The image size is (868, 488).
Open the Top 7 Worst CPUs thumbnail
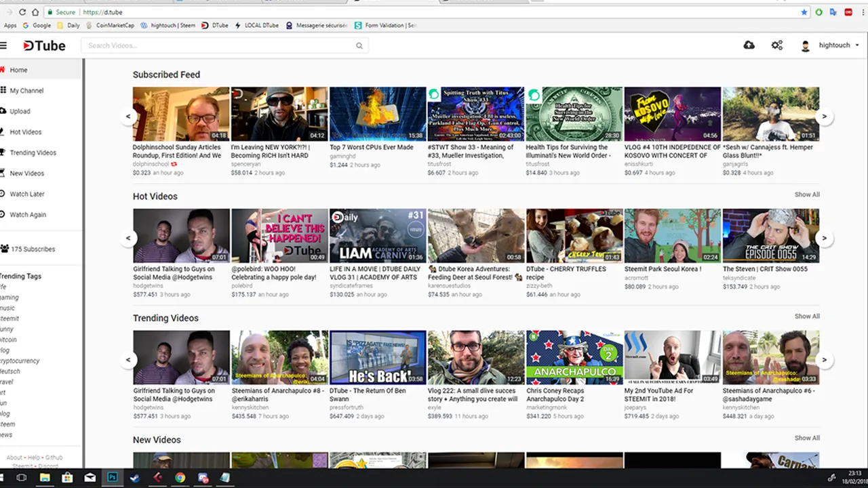coord(378,114)
